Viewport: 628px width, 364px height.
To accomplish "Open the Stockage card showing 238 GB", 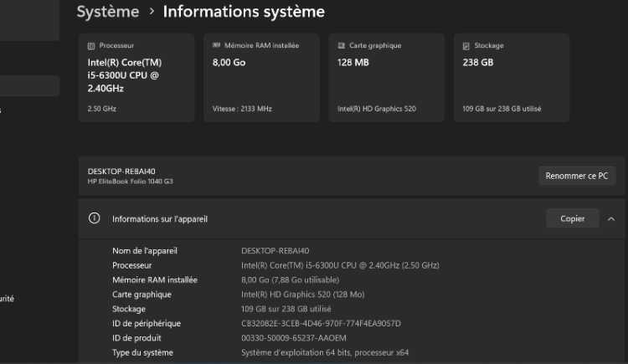I will coord(512,78).
